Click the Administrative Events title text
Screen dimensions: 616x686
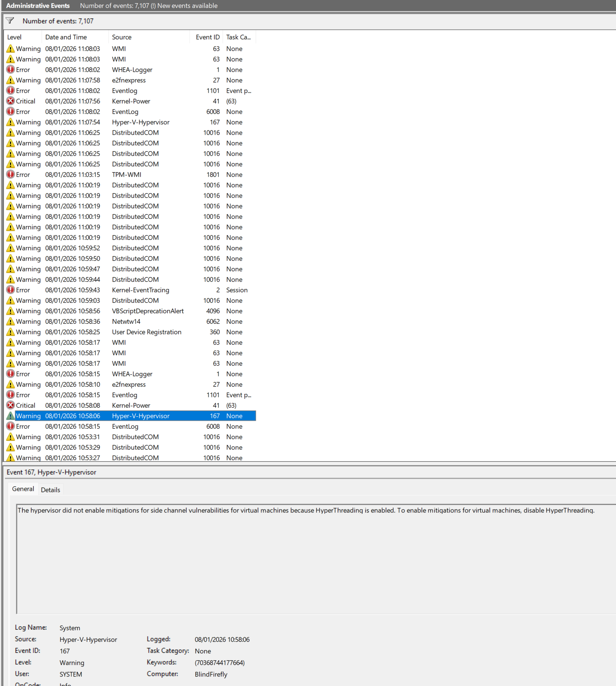(x=38, y=6)
